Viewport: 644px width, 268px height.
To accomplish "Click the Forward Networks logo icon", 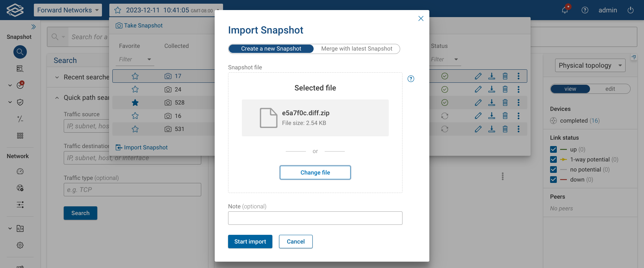I will tap(15, 10).
